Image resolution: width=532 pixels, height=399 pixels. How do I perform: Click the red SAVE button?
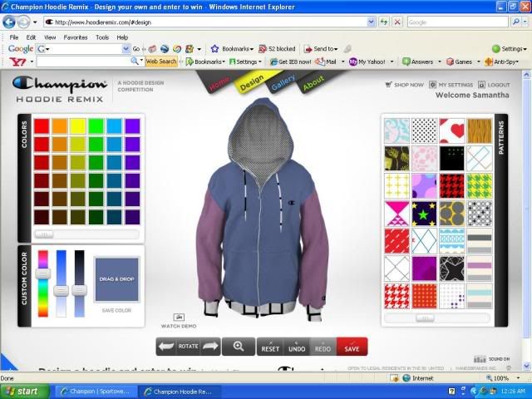(x=352, y=347)
